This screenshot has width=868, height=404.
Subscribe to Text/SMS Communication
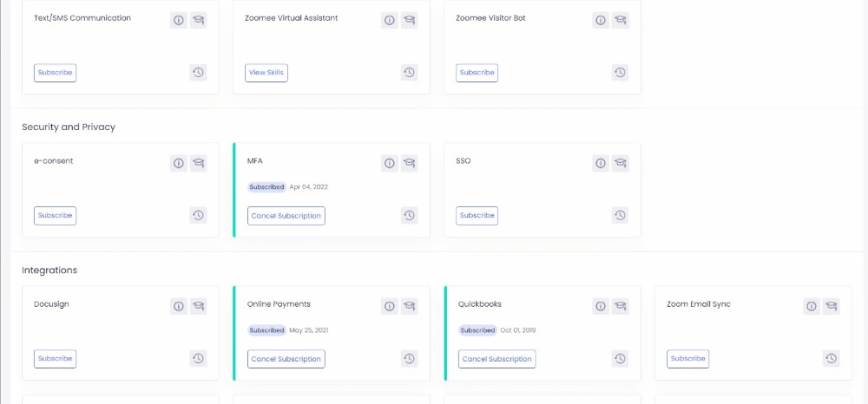coord(56,73)
